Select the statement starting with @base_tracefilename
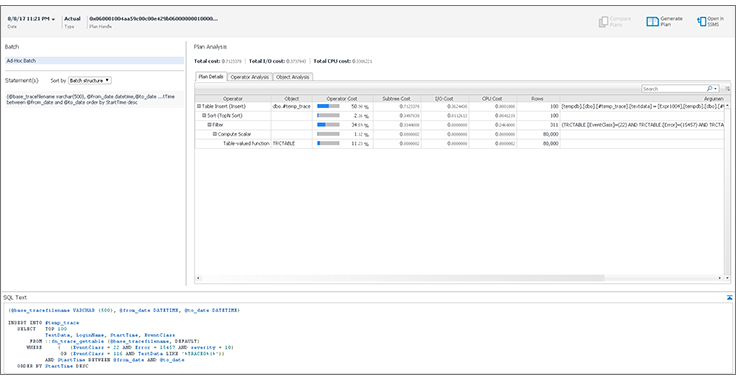 click(x=94, y=99)
